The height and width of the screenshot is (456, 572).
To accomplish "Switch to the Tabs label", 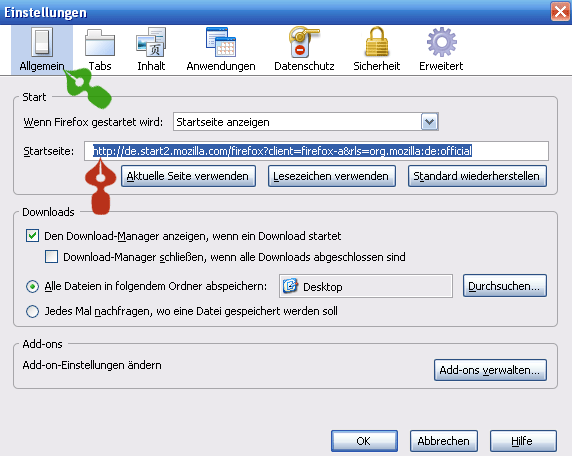I will [100, 66].
